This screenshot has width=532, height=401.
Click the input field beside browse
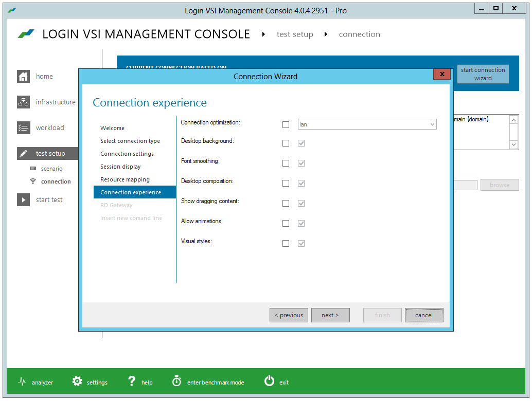pos(465,185)
